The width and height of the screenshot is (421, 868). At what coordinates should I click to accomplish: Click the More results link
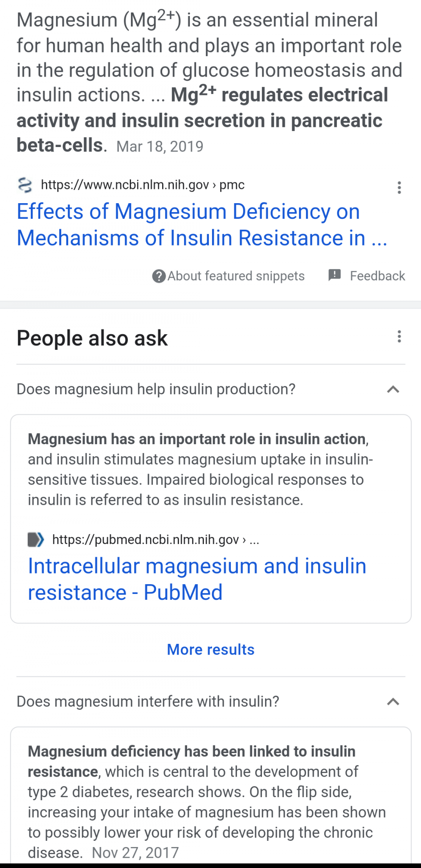211,650
